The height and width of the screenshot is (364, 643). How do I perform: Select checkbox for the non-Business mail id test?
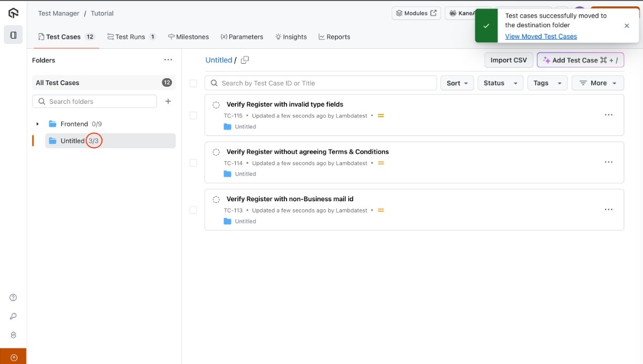point(193,210)
